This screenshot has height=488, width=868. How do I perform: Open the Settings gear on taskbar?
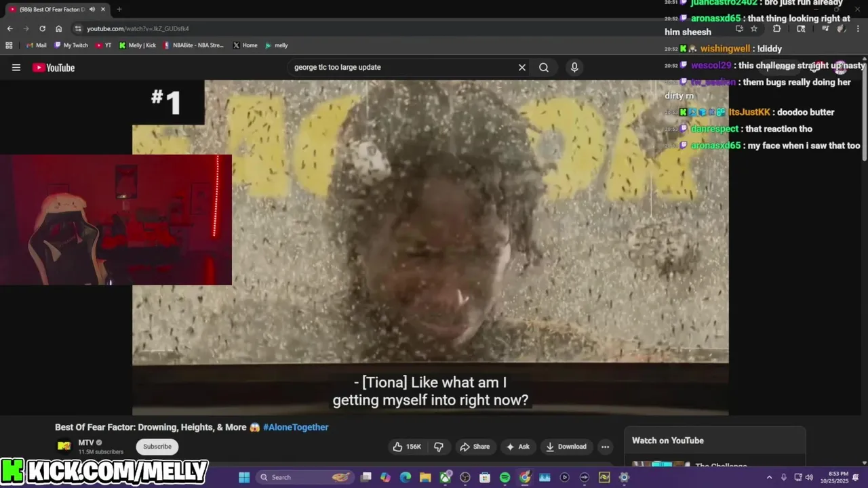[x=624, y=477]
